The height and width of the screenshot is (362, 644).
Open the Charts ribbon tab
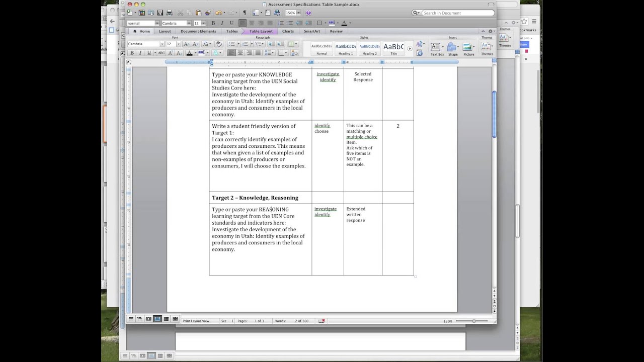coord(288,31)
